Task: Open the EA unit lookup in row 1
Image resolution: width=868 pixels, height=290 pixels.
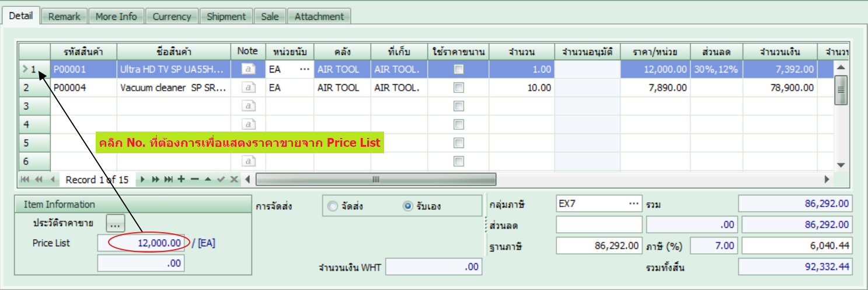Action: (x=304, y=70)
